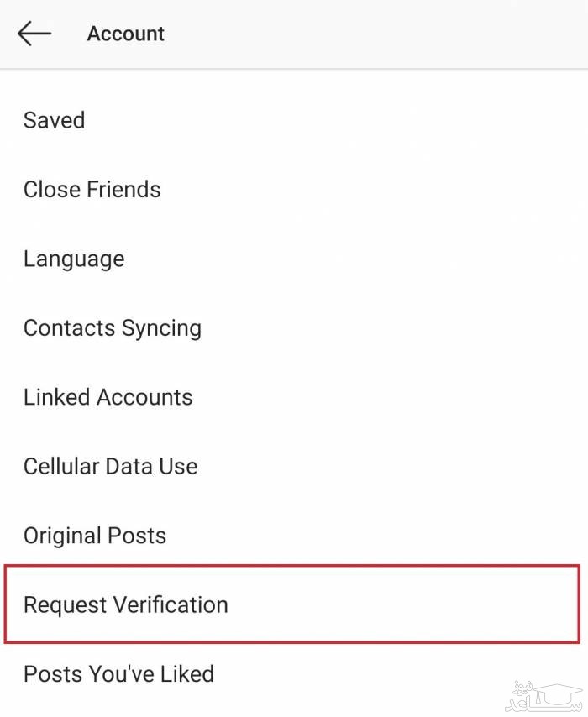
Task: Open Posts You've Liked
Action: (118, 673)
